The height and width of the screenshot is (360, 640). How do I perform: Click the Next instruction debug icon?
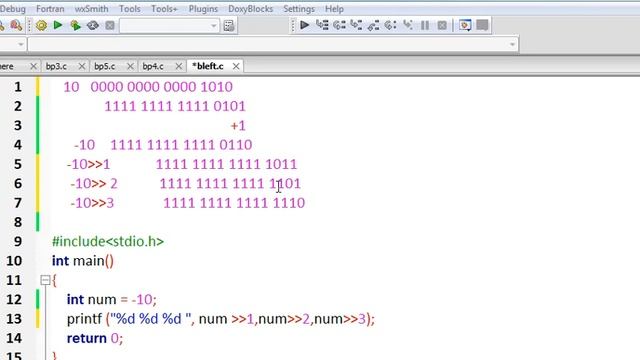pos(390,25)
